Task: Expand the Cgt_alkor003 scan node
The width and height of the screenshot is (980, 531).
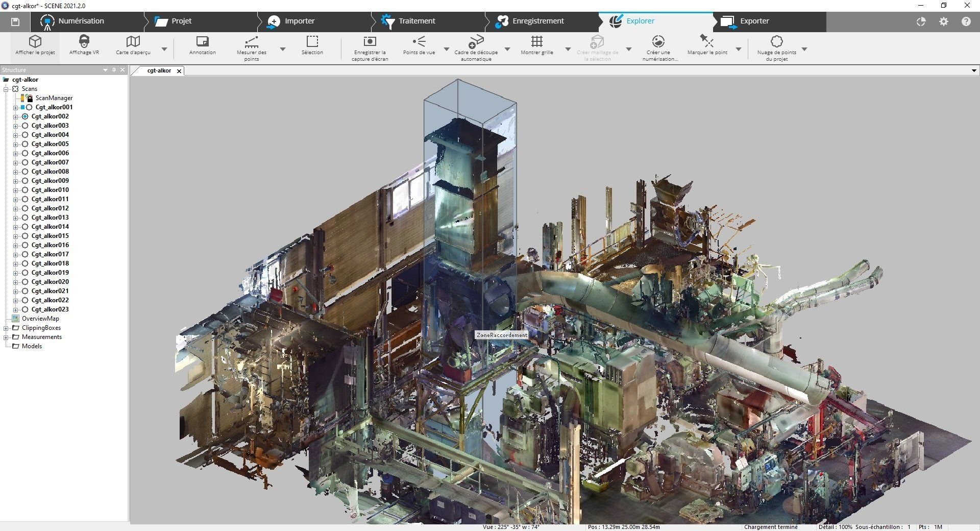Action: [15, 126]
